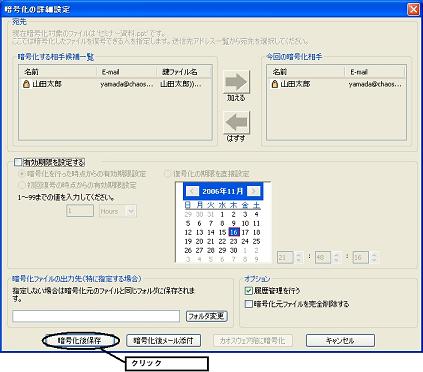The height and width of the screenshot is (372, 423).
Task: Select day 23 in the calendar
Action: tap(234, 241)
